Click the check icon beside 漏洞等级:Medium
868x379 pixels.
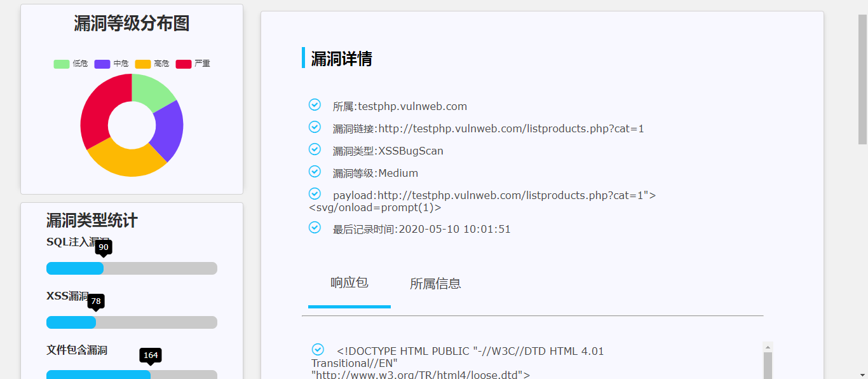pyautogui.click(x=315, y=171)
